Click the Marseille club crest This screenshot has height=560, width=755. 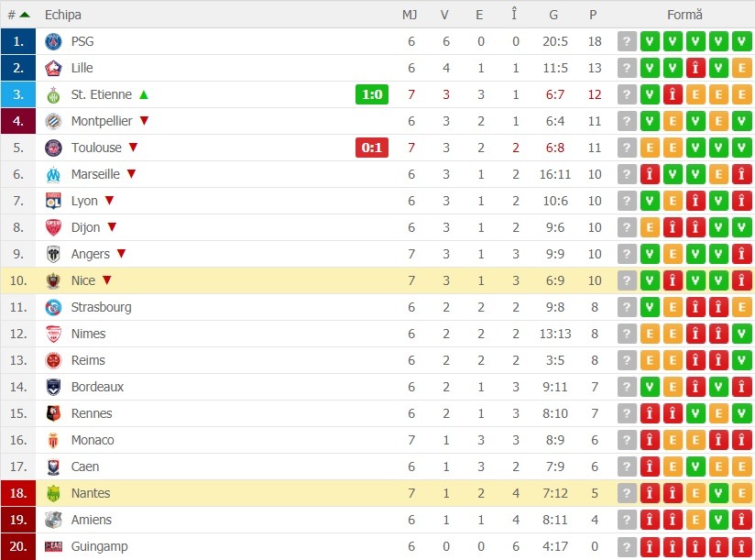[x=53, y=175]
